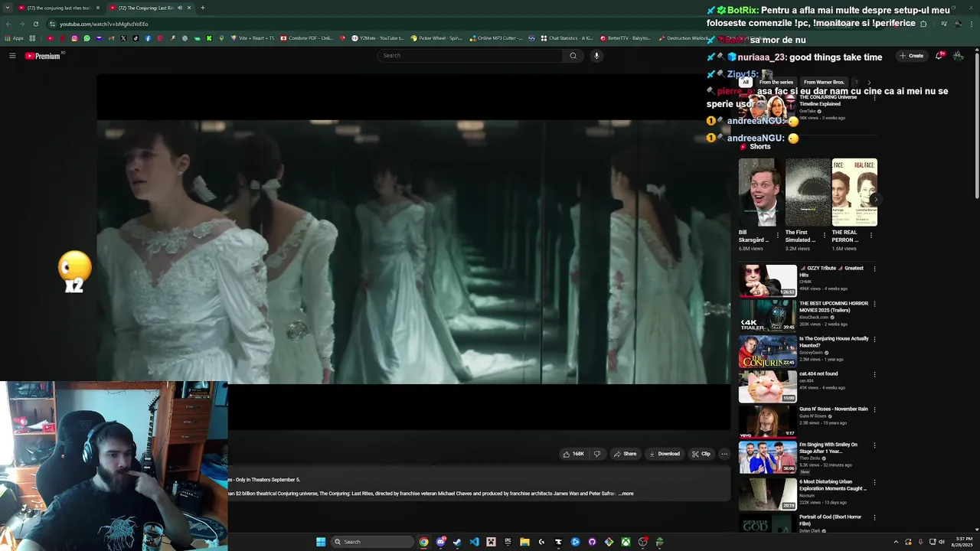Open File Explorer from the taskbar
The image size is (980, 551).
click(524, 542)
